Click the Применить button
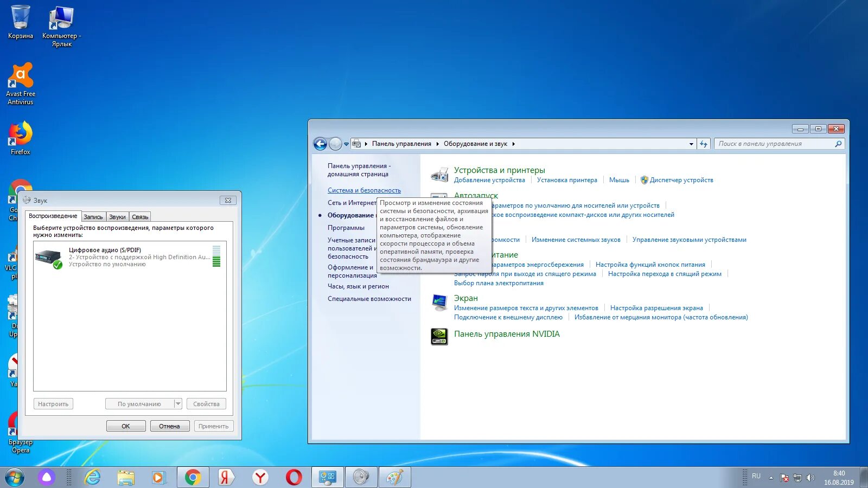868x488 pixels. [x=214, y=426]
